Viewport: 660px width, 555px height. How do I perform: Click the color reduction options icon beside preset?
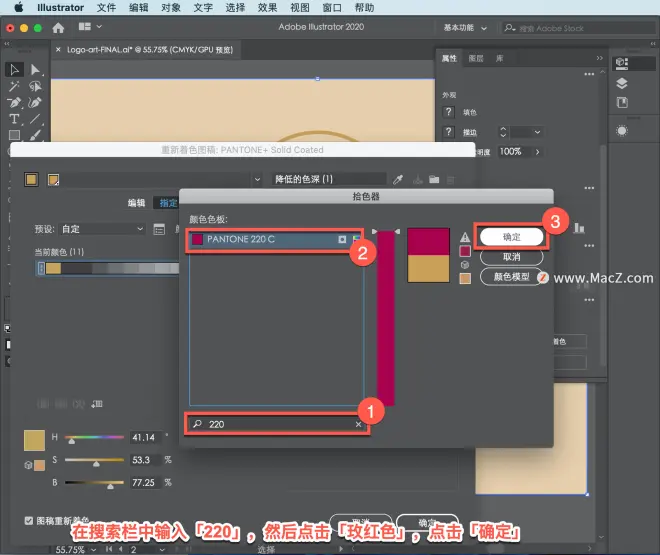(159, 229)
